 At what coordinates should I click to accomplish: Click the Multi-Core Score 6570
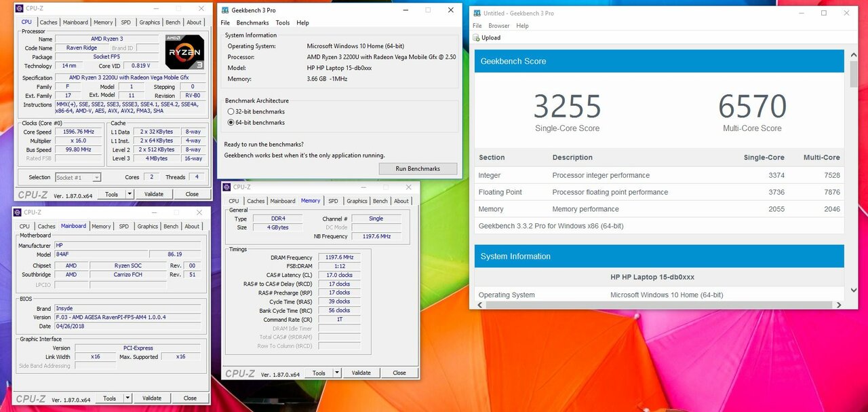(752, 107)
